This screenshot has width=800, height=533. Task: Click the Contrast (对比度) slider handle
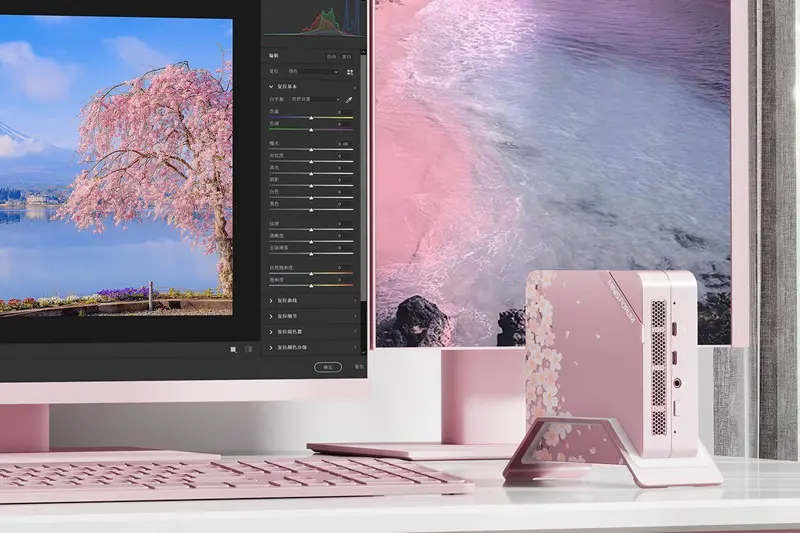pyautogui.click(x=311, y=162)
